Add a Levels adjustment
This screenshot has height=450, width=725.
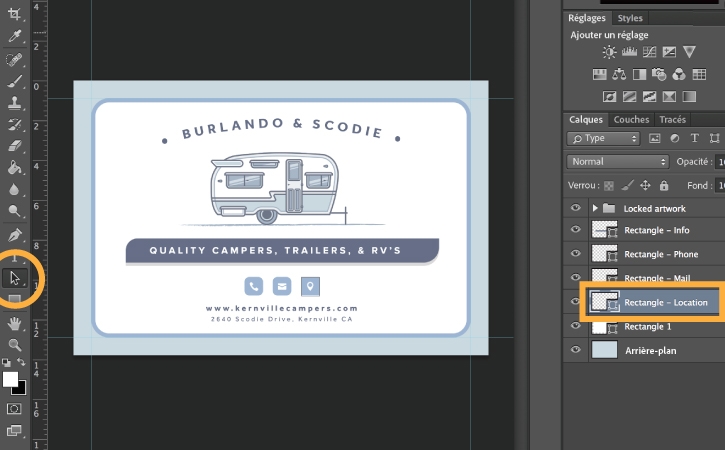[629, 52]
